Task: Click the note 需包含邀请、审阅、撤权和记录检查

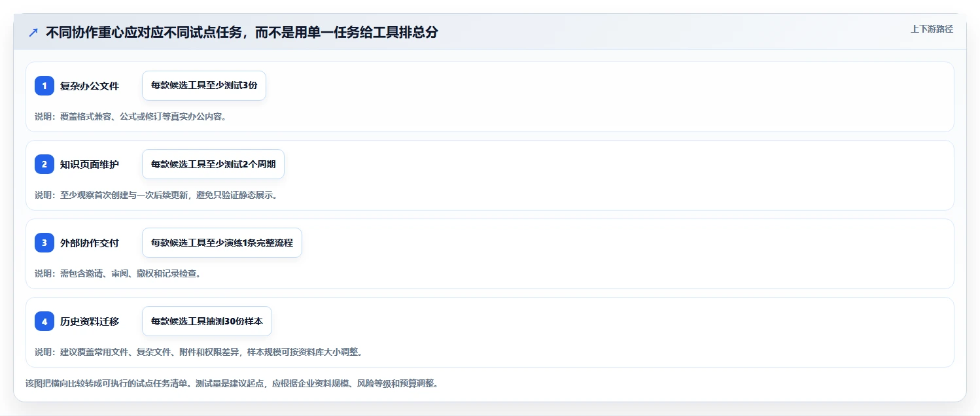Action: 131,273
